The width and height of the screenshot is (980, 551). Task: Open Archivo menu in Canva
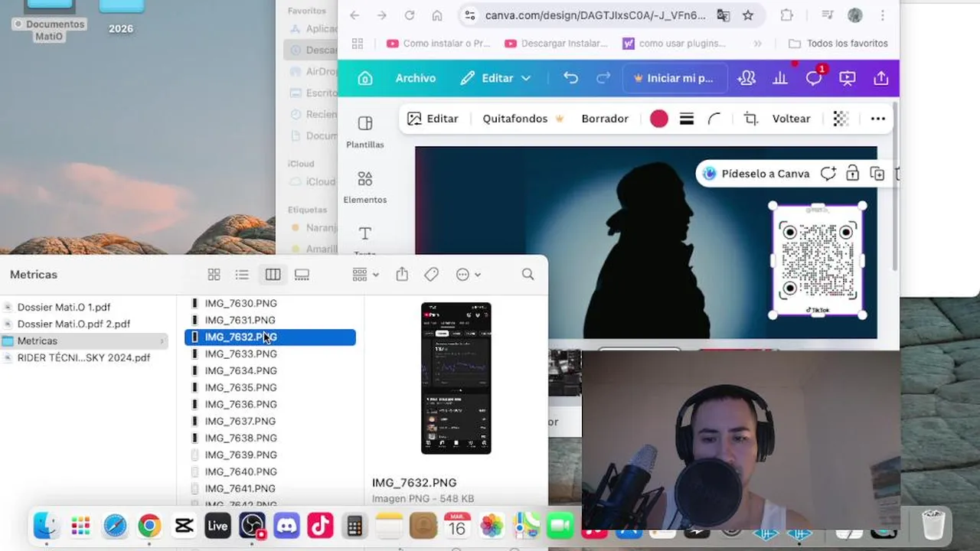click(415, 78)
